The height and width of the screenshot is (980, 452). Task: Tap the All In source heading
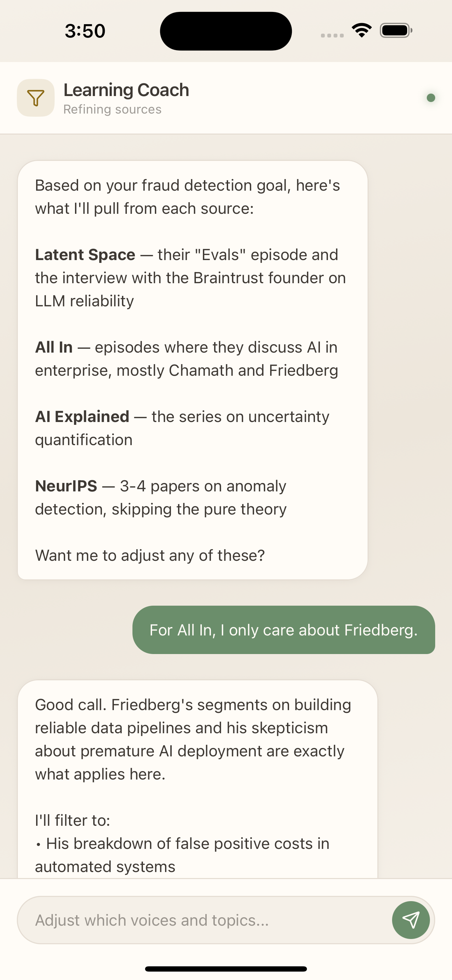tap(54, 347)
